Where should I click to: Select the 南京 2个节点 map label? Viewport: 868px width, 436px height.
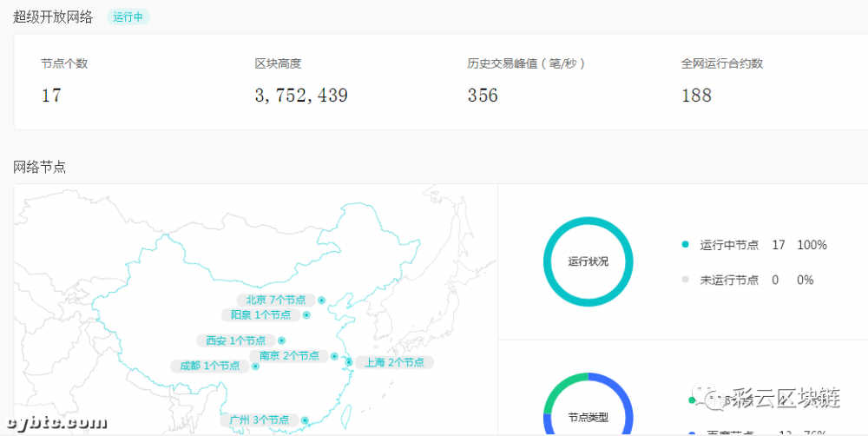pos(289,356)
